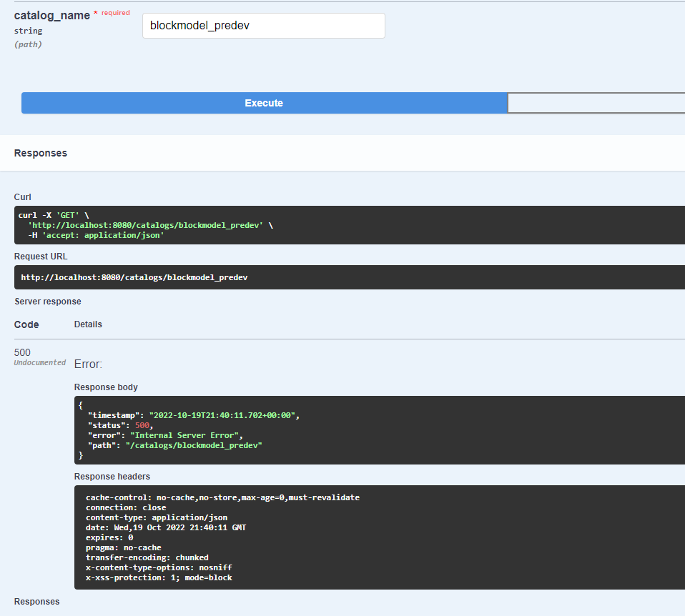
Task: Click the blue Execute button
Action: click(264, 103)
